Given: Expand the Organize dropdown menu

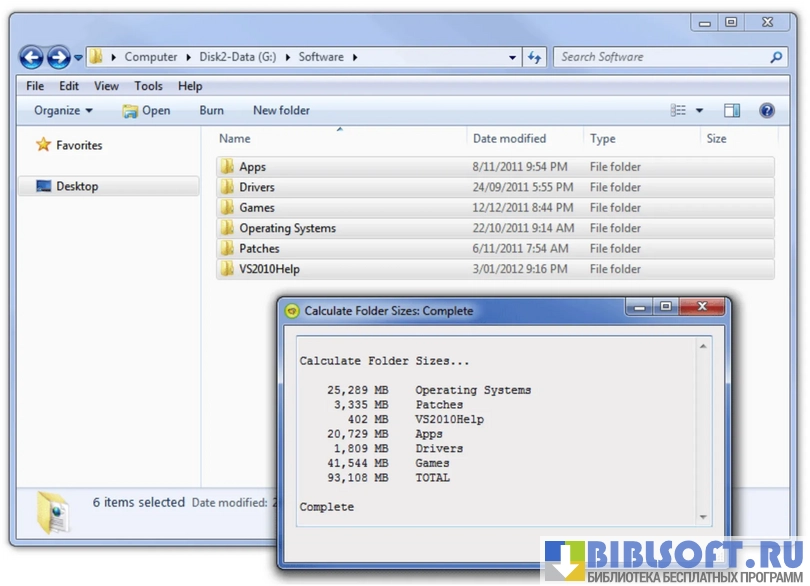Looking at the screenshot, I should [x=63, y=111].
